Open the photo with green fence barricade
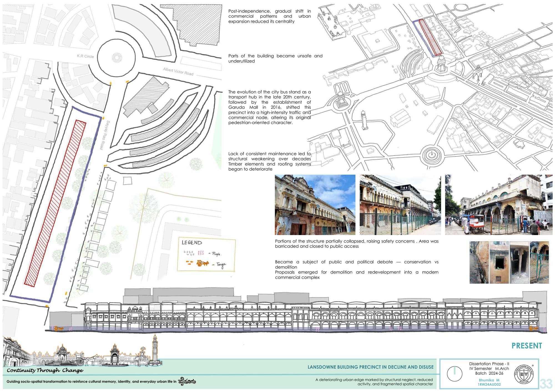 pyautogui.click(x=400, y=205)
